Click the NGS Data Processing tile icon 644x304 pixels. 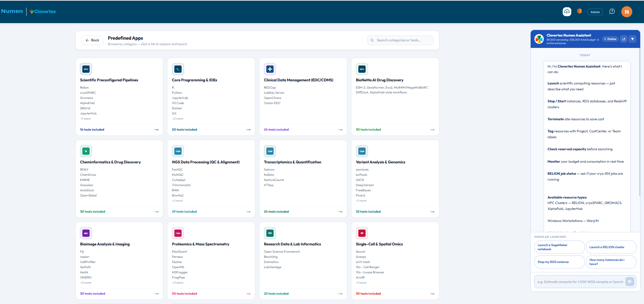(178, 151)
